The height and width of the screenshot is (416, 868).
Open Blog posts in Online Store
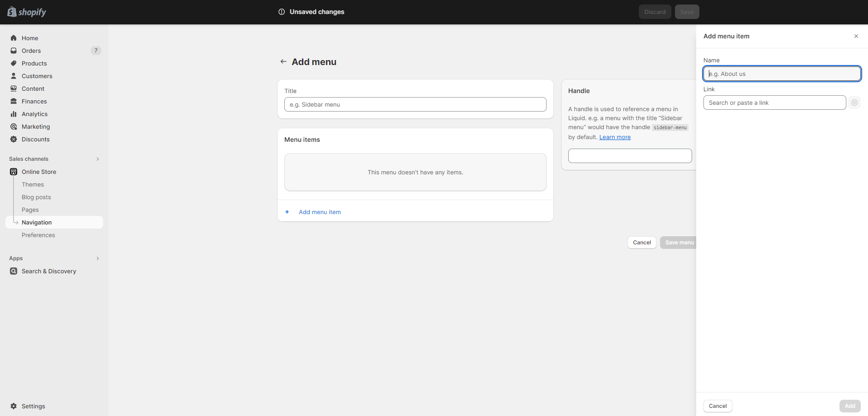[36, 197]
